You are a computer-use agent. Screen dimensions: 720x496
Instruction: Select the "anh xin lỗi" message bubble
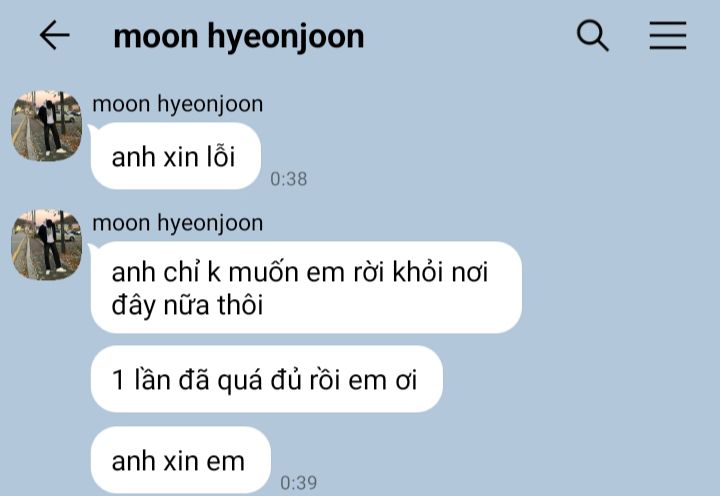tap(176, 156)
